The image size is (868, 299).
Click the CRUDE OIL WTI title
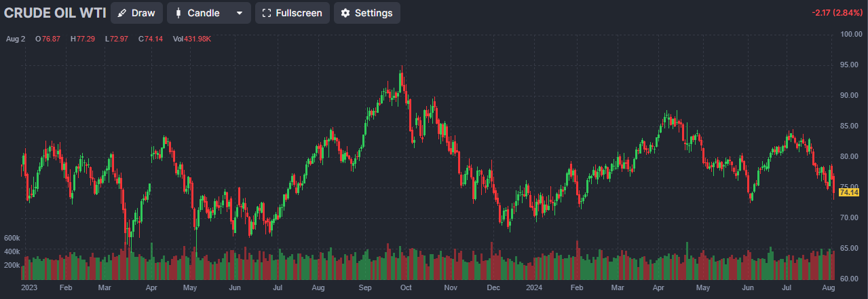tap(54, 13)
